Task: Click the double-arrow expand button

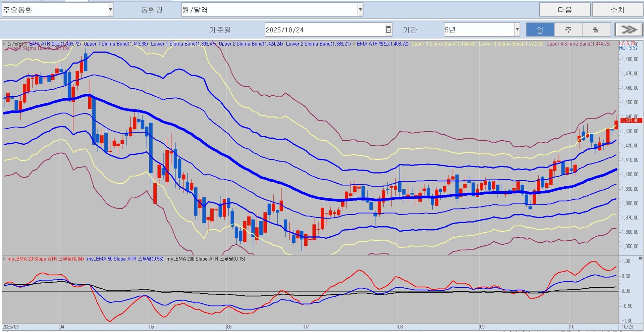Action: click(629, 30)
